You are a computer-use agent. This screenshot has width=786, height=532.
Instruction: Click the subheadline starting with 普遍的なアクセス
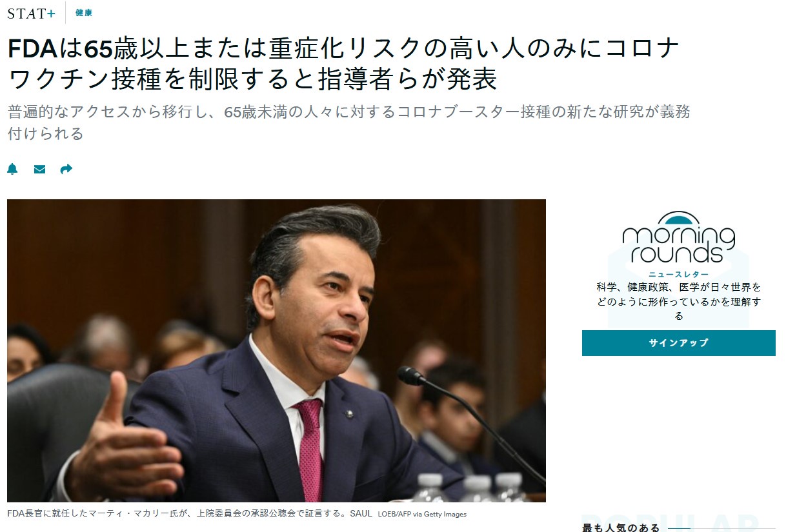pyautogui.click(x=349, y=123)
